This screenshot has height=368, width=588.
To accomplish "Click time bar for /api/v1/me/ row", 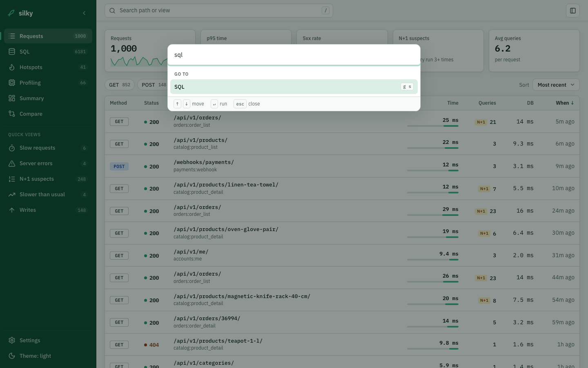I will (433, 259).
